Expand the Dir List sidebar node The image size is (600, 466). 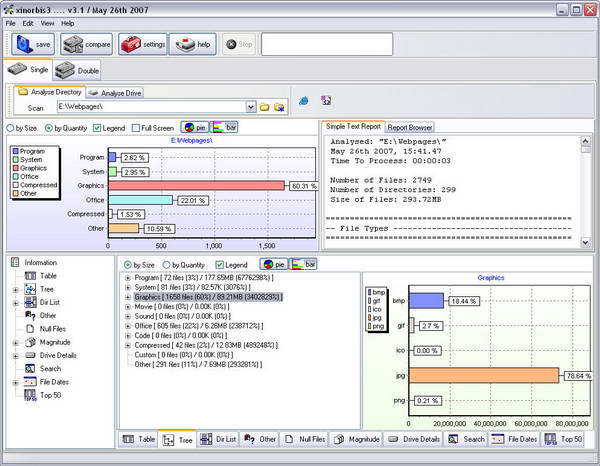[16, 302]
